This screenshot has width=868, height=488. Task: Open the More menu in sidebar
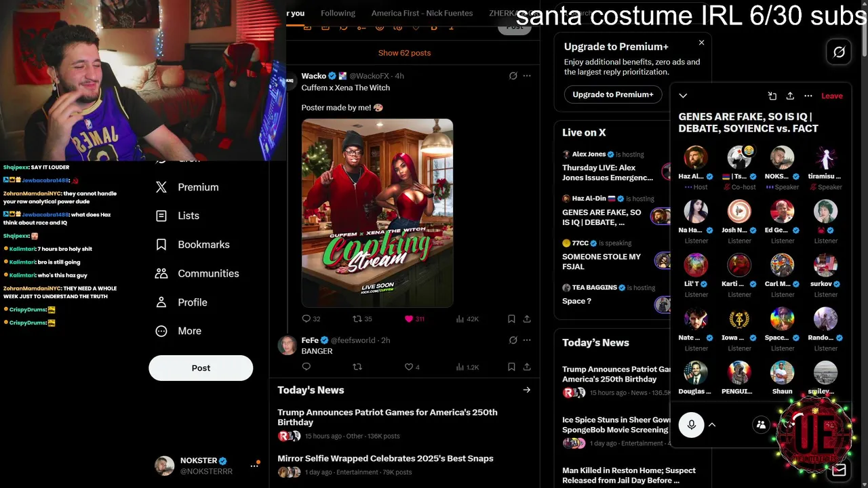point(179,331)
